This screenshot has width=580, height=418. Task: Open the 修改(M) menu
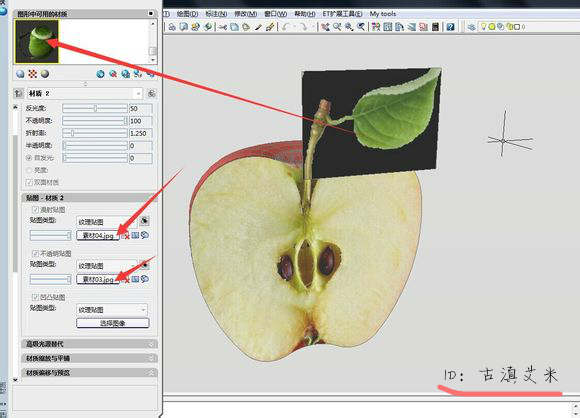pyautogui.click(x=246, y=14)
